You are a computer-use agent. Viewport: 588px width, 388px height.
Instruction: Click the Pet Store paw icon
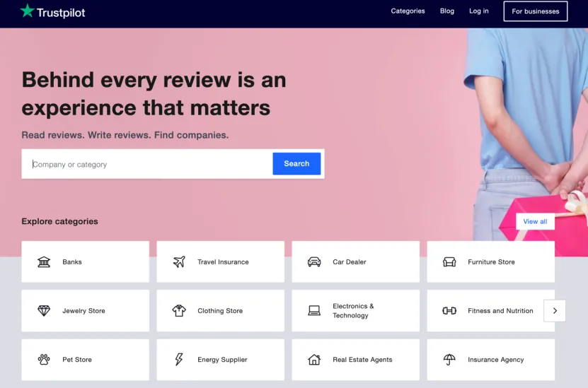point(44,360)
